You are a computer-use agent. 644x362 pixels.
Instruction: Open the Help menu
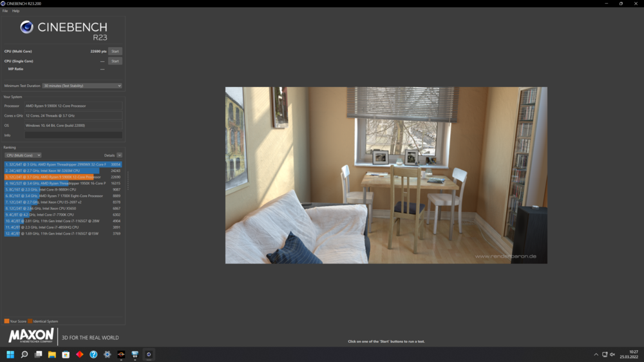[15, 11]
